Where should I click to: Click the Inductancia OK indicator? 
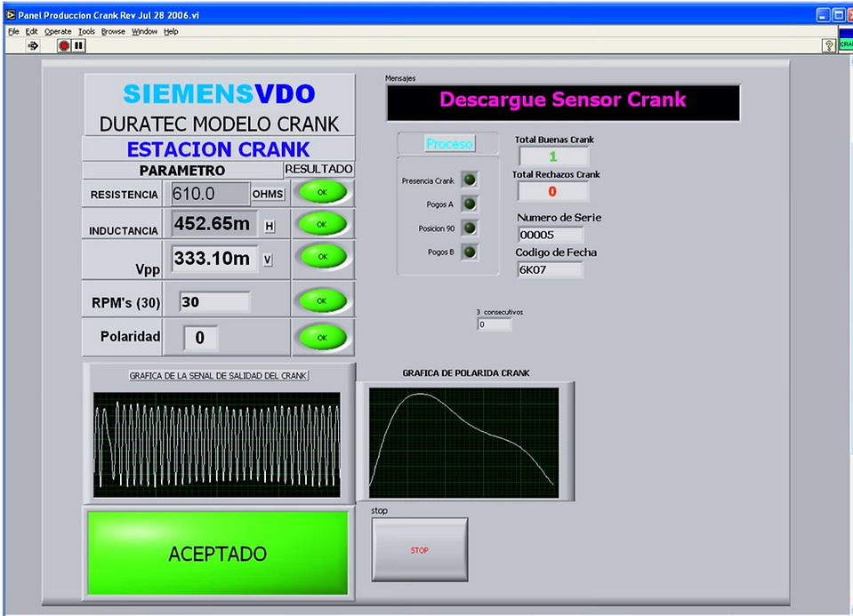(x=323, y=224)
